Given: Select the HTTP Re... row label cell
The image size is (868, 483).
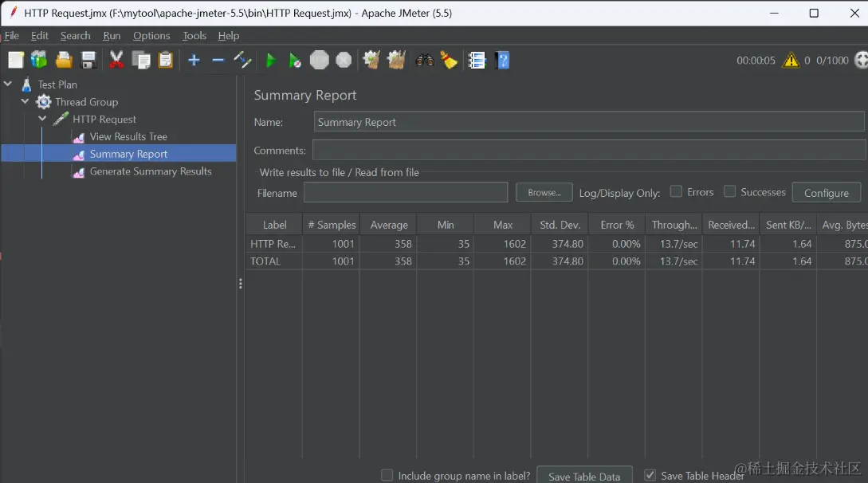Looking at the screenshot, I should (x=274, y=244).
